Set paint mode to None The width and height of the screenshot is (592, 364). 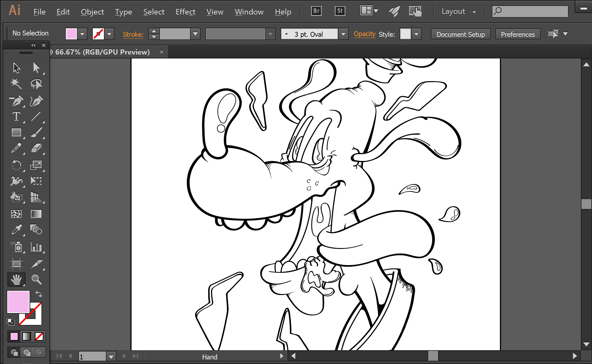[x=39, y=336]
